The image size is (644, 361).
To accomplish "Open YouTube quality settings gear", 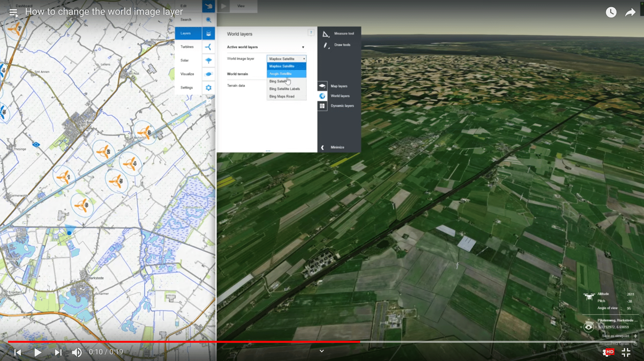I will pos(608,352).
